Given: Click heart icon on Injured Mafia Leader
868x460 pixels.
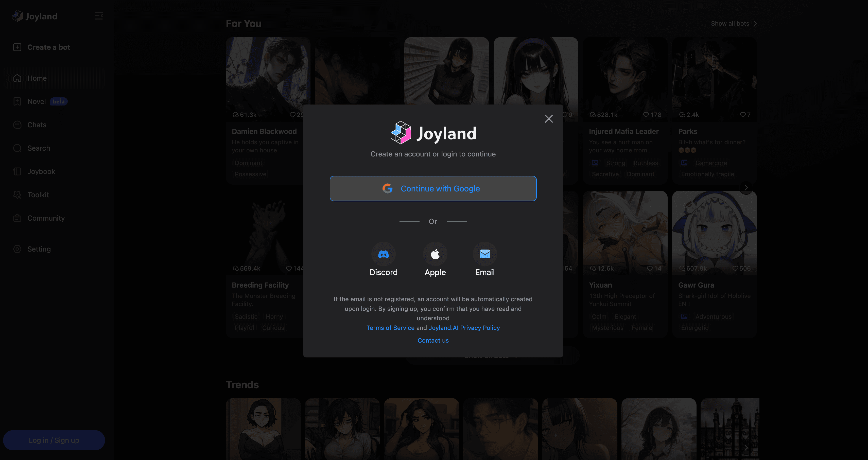Looking at the screenshot, I should (646, 115).
